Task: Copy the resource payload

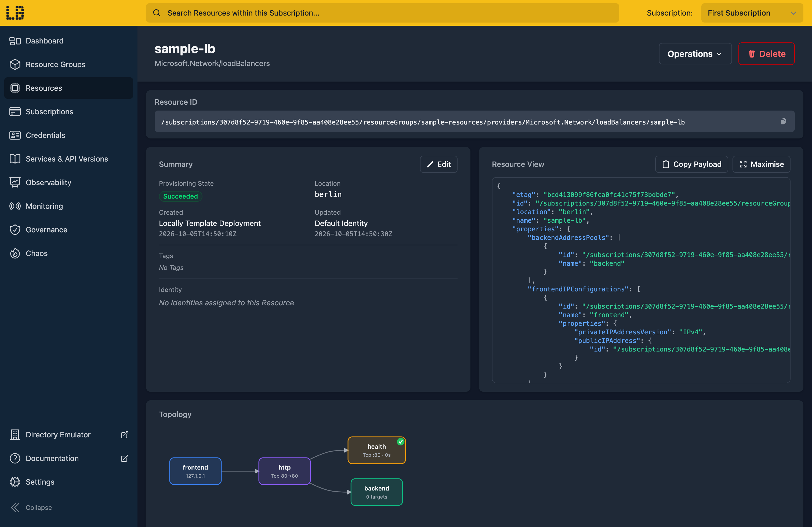Action: pyautogui.click(x=691, y=164)
